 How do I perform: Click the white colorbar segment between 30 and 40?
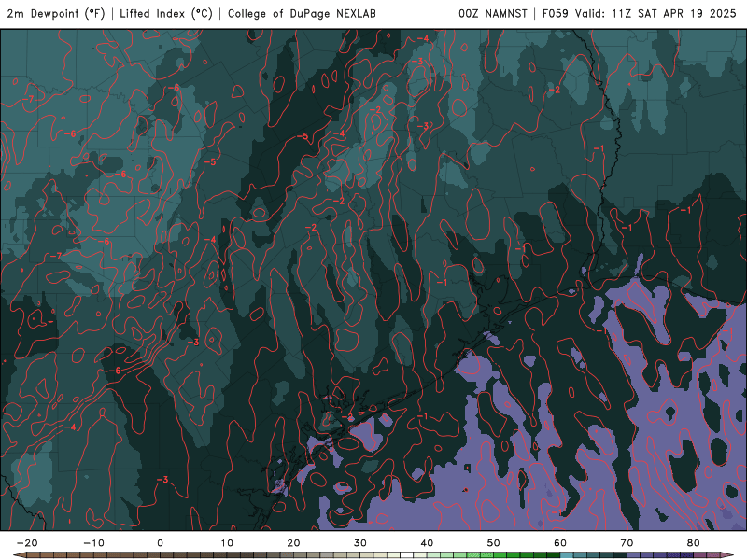[x=407, y=555]
